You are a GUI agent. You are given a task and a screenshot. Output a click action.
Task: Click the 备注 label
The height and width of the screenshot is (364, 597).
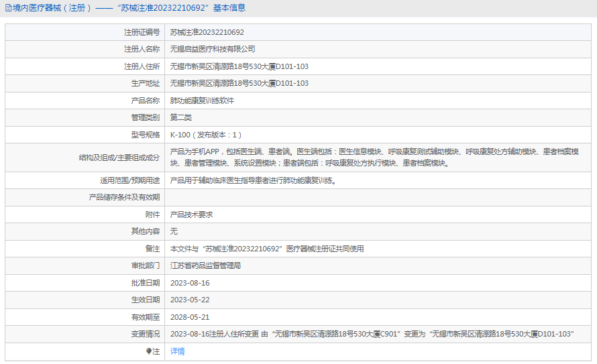(x=152, y=249)
